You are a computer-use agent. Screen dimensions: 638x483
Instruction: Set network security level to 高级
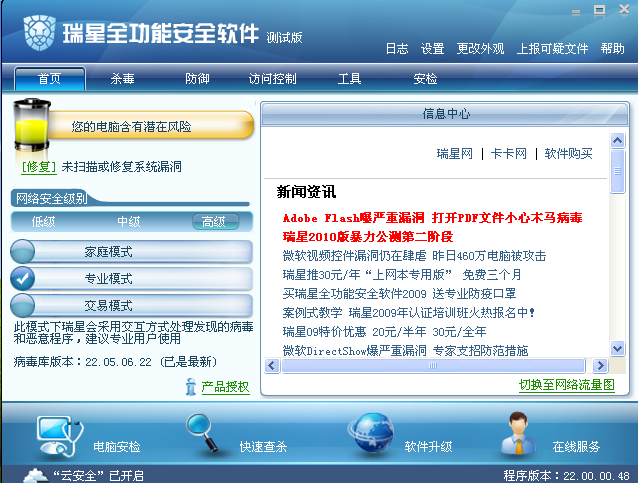click(215, 222)
